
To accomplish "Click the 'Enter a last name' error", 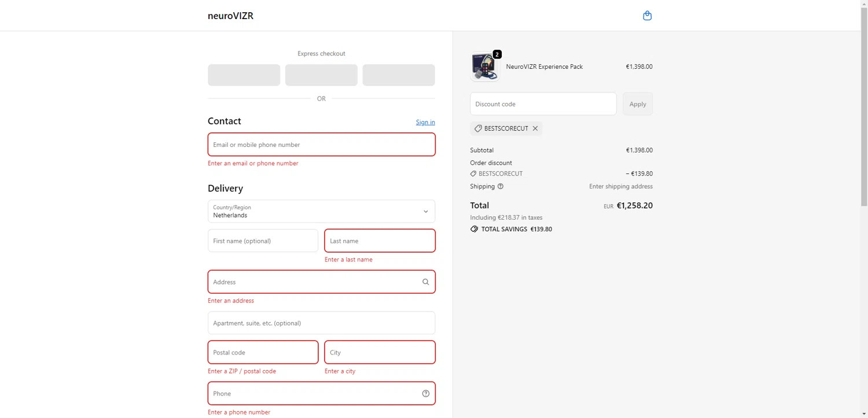I will pos(348,260).
